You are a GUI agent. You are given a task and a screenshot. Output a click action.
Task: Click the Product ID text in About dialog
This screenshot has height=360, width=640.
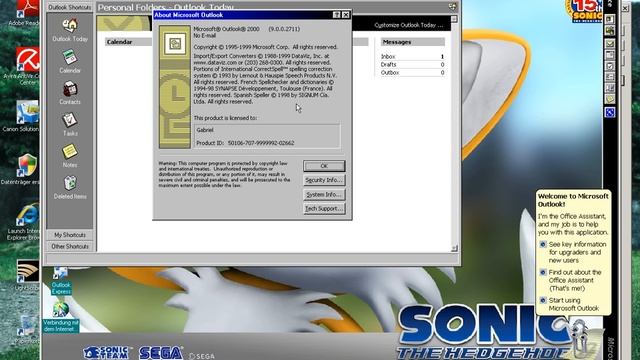245,143
